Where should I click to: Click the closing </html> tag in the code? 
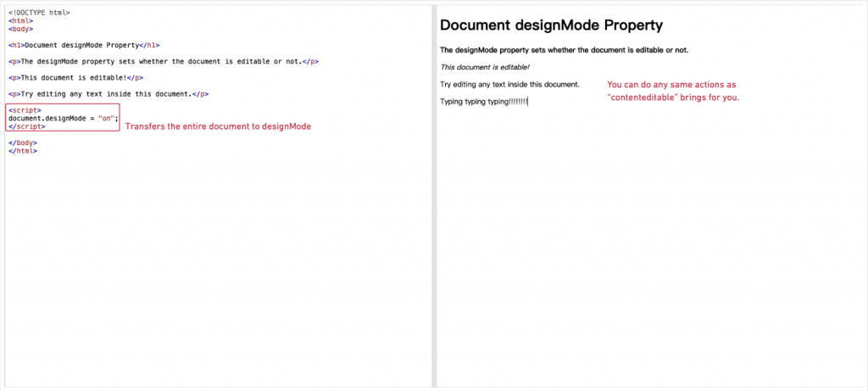[x=23, y=151]
